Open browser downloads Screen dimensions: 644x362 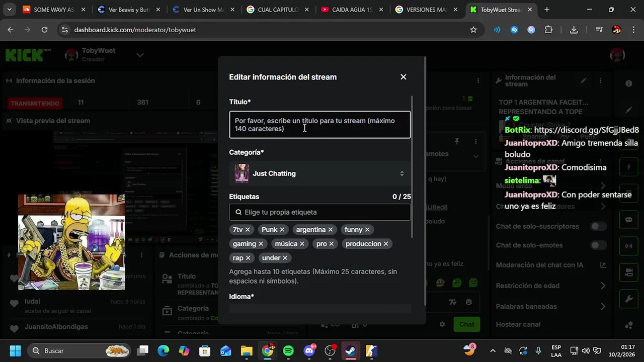point(574,30)
